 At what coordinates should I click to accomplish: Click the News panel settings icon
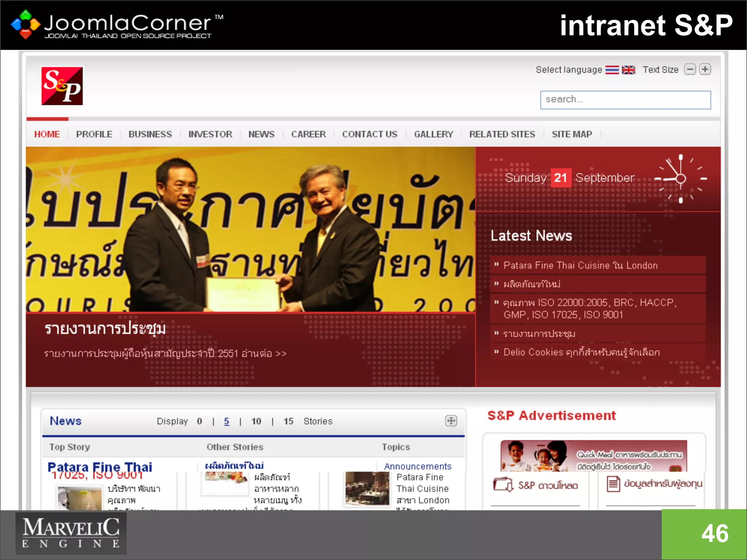pyautogui.click(x=451, y=421)
